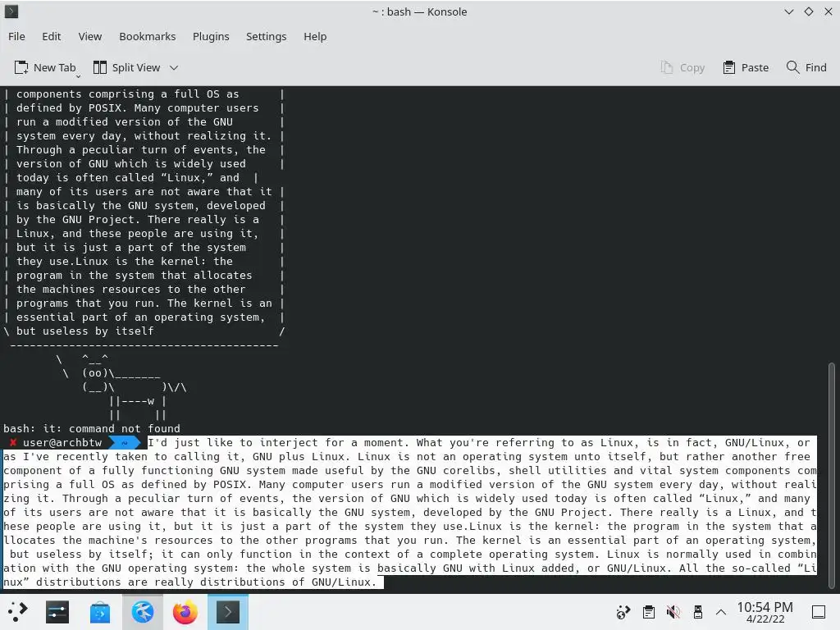Open the application launcher in taskbar
This screenshot has height=630, width=840.
tap(17, 612)
